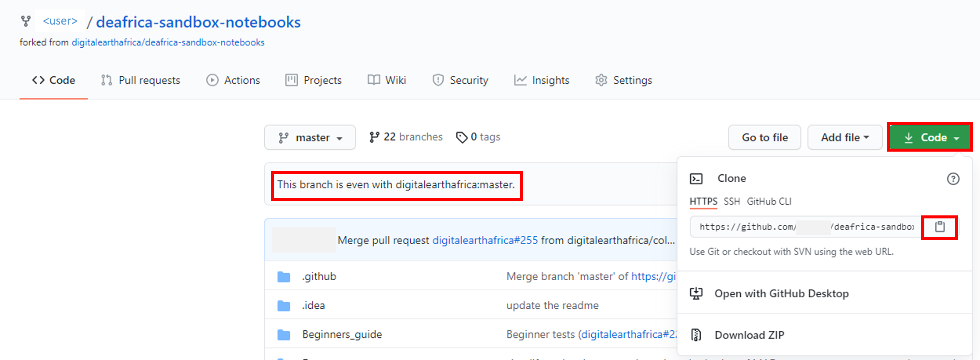980x360 pixels.
Task: Click the Settings gear icon
Action: coord(601,80)
